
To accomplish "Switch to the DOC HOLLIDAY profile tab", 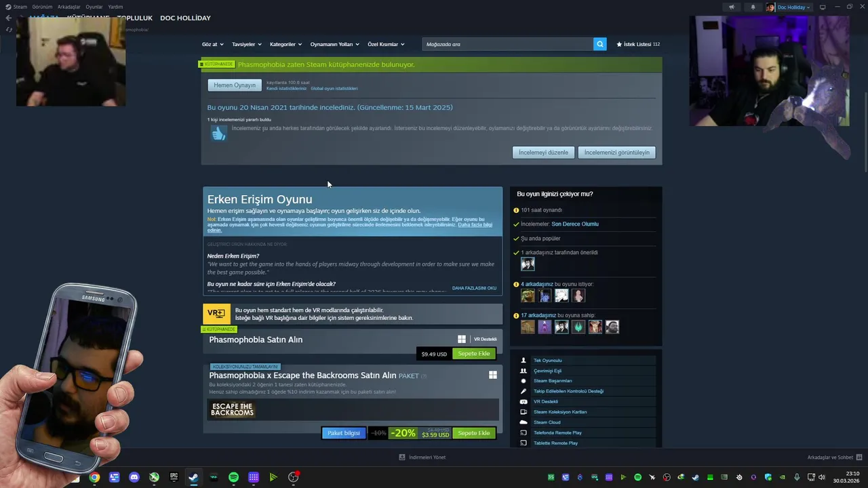I will click(x=185, y=18).
